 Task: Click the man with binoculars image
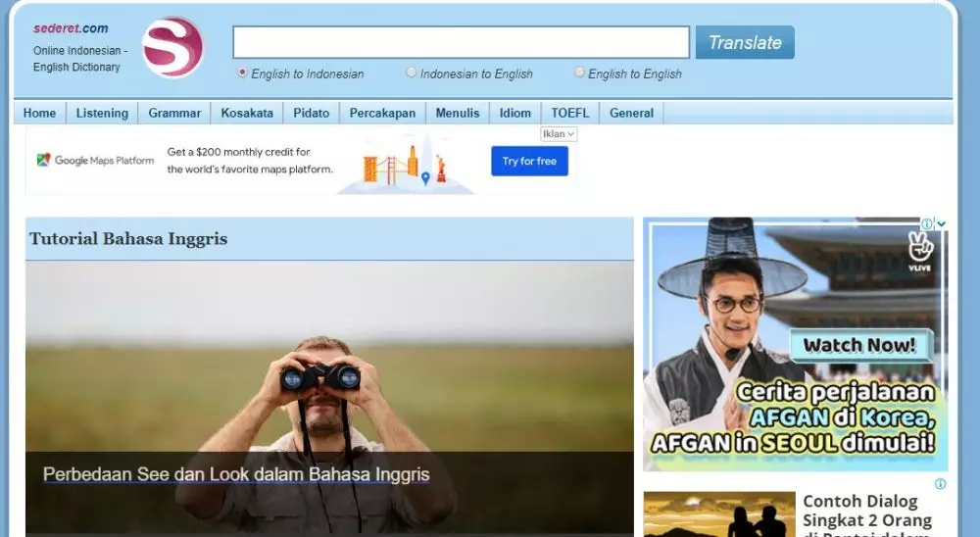(x=329, y=398)
